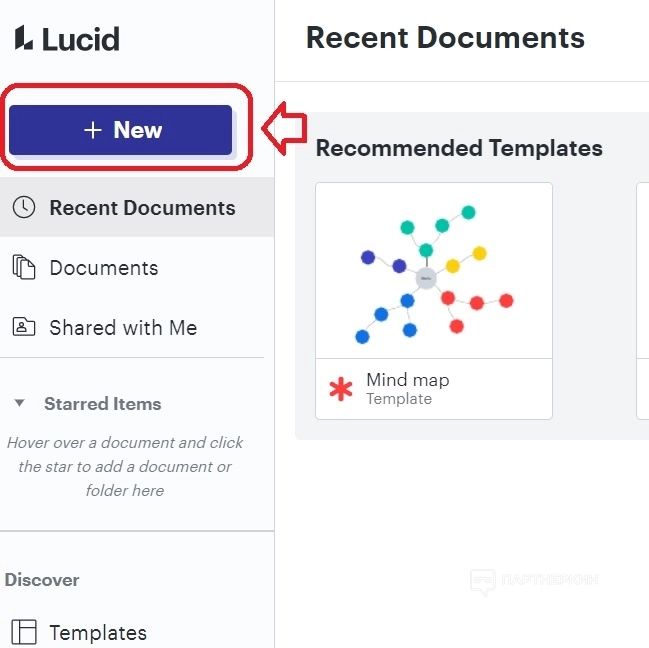649x648 pixels.
Task: Open Templates text under Discover
Action: pyautogui.click(x=98, y=633)
